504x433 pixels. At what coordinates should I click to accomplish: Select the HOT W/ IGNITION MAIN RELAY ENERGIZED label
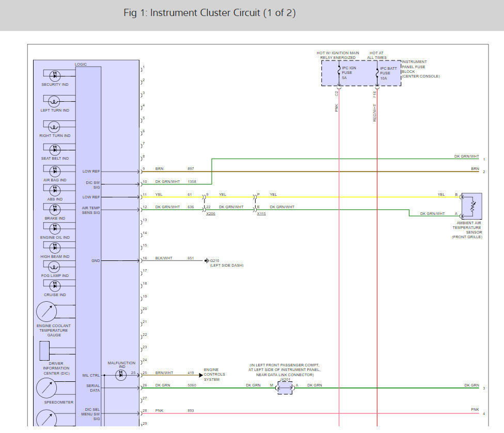point(338,55)
